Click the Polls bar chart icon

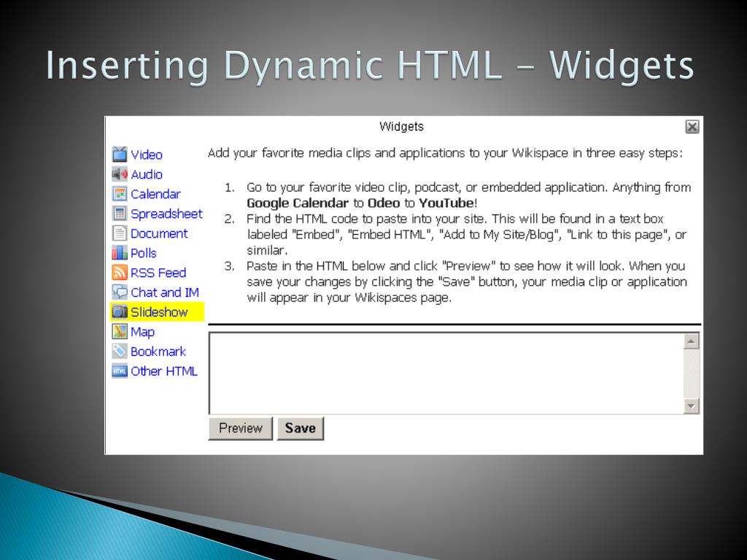(120, 253)
